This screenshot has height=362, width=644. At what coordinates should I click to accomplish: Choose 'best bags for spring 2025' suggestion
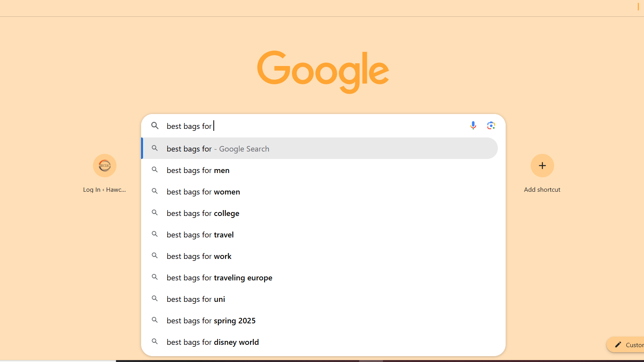click(x=320, y=321)
